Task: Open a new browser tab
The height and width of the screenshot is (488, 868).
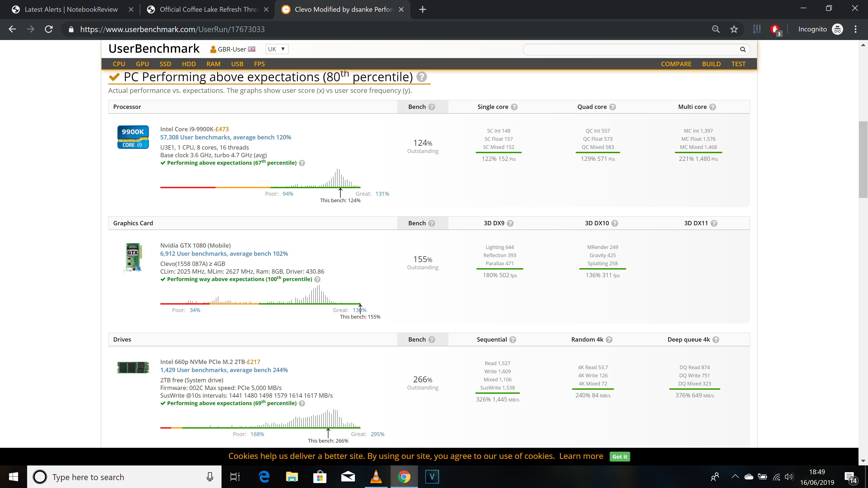Action: coord(422,9)
